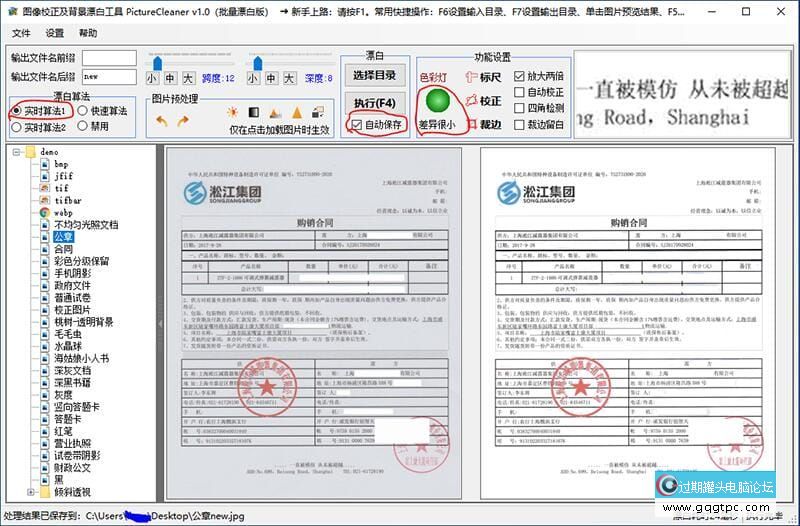
Task: Click the black-white gradient contrast icon
Action: 254,112
